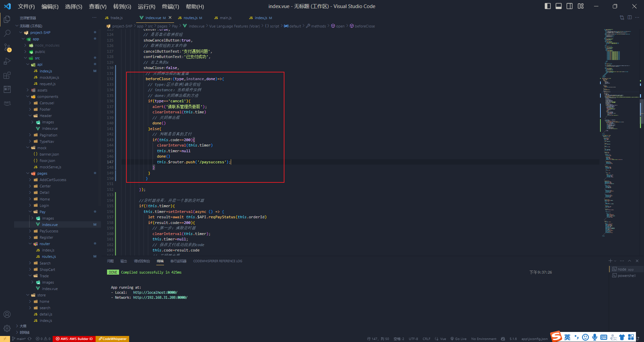Toggle the bottom panel visibility

click(558, 6)
